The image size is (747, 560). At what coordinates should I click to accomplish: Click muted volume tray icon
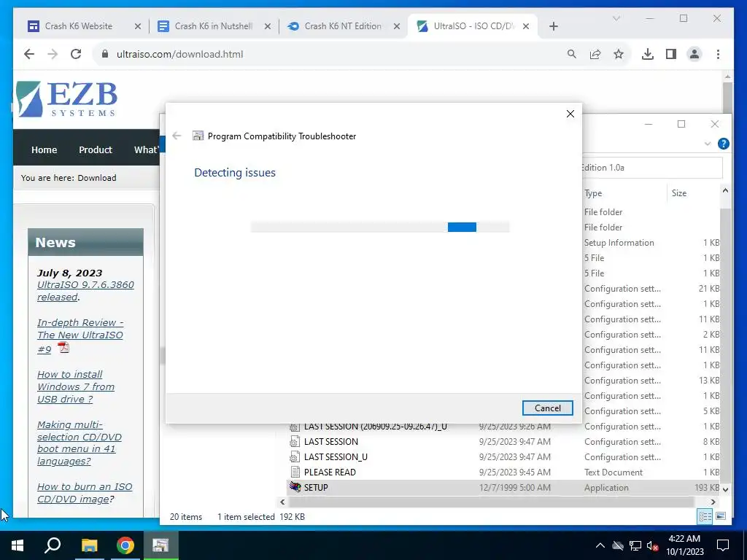point(652,545)
